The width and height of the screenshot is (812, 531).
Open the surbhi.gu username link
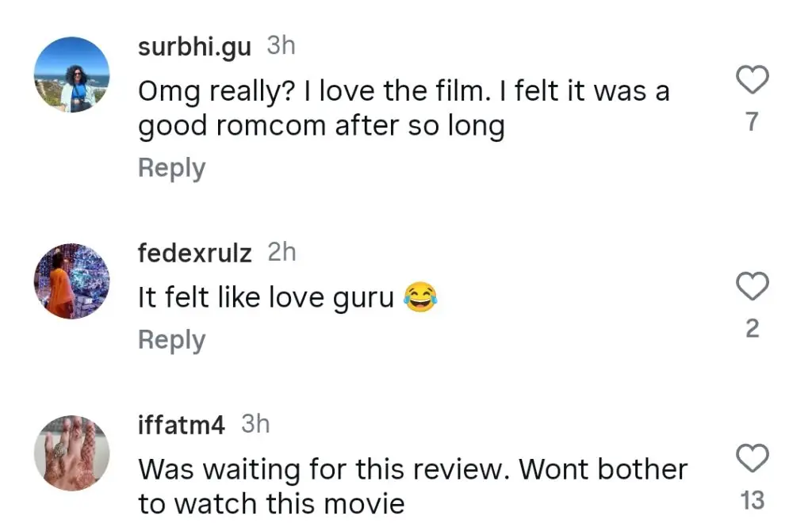(194, 47)
